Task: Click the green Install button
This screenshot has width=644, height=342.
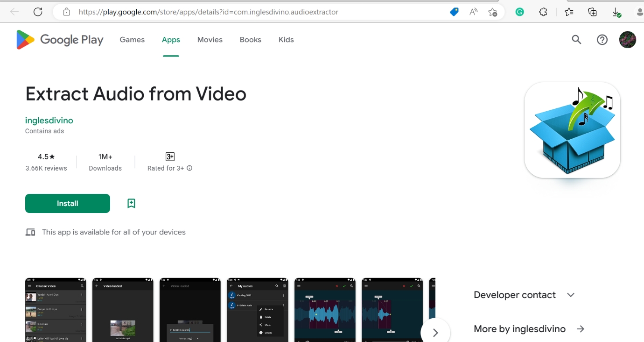Action: coord(68,203)
